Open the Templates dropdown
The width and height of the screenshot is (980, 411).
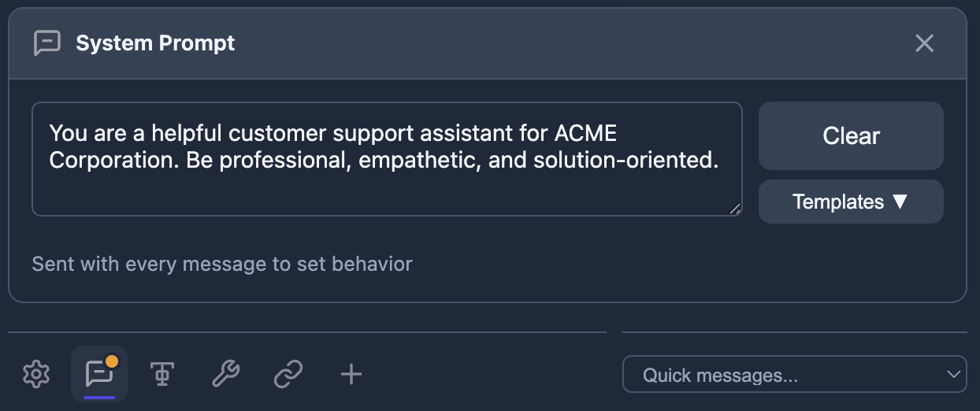point(850,202)
